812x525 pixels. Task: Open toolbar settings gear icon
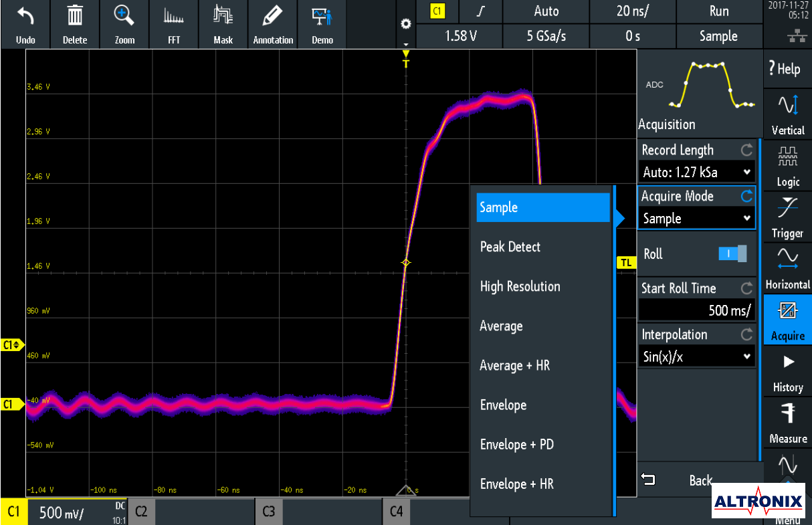click(405, 24)
